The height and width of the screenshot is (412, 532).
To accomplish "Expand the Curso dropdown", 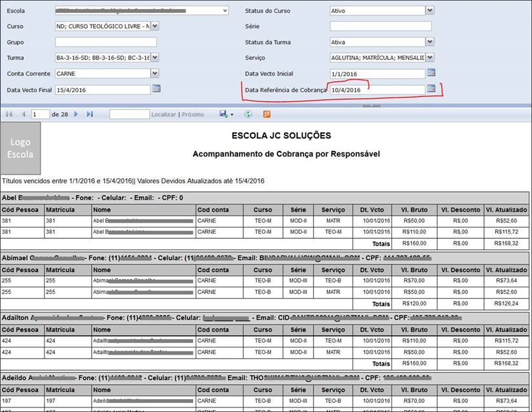I will point(155,26).
